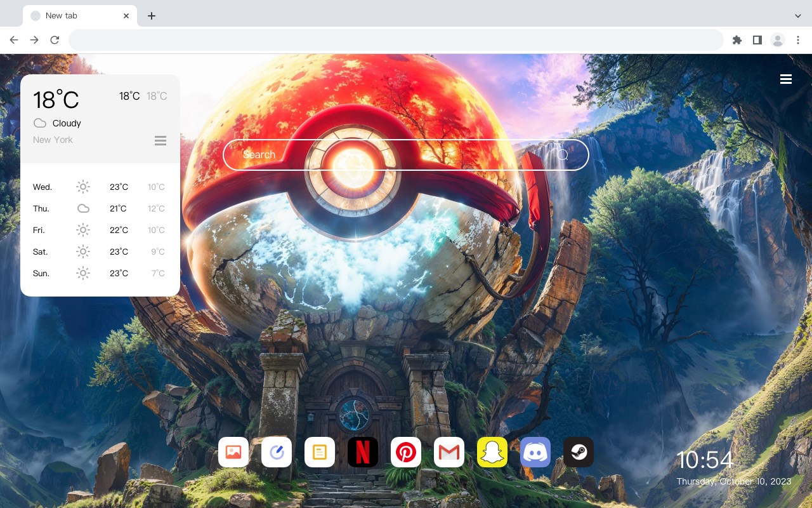Open the Steam shortcut icon
This screenshot has height=508, width=812.
(579, 452)
